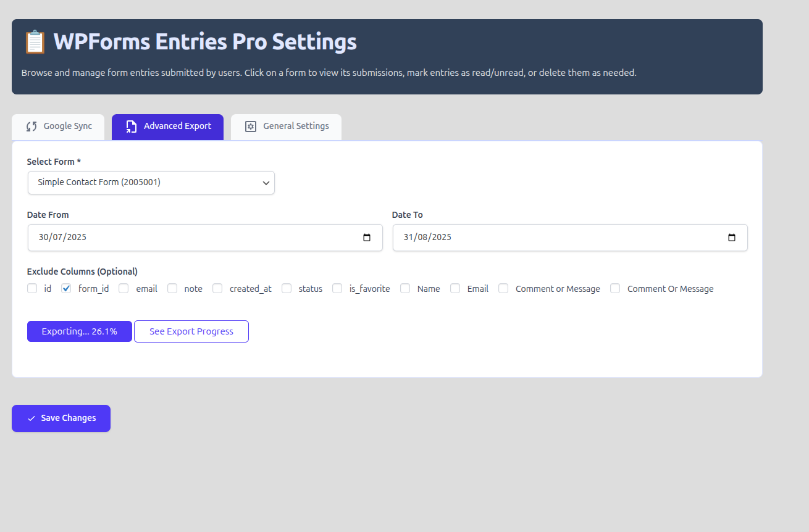Open the calendar picker icon in Date To

tap(732, 238)
